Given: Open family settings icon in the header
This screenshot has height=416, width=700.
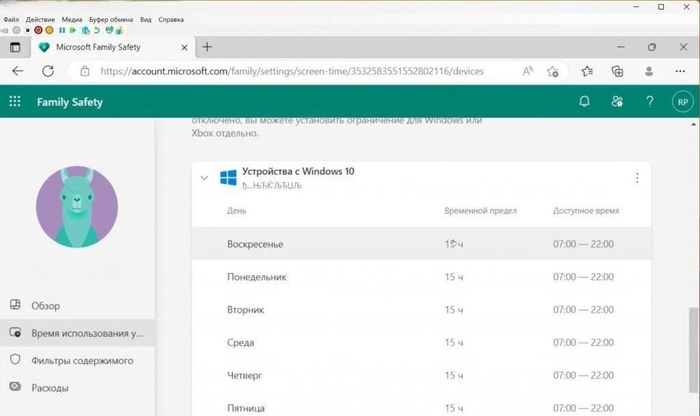Looking at the screenshot, I should click(617, 102).
